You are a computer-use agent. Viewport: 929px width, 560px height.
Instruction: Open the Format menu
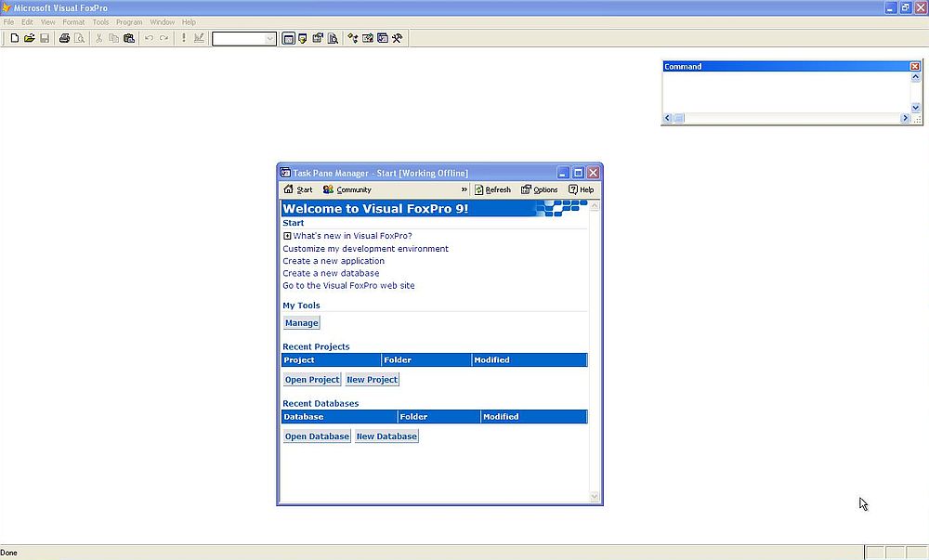[x=73, y=22]
